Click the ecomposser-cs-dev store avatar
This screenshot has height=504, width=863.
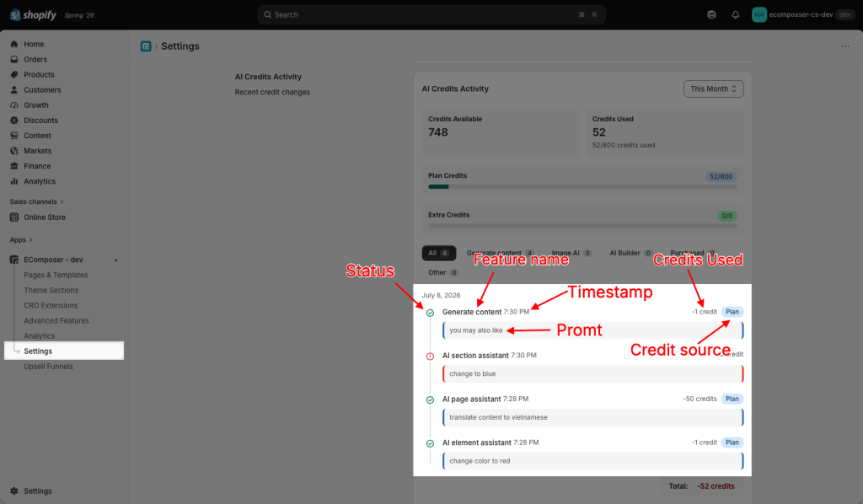tap(759, 15)
